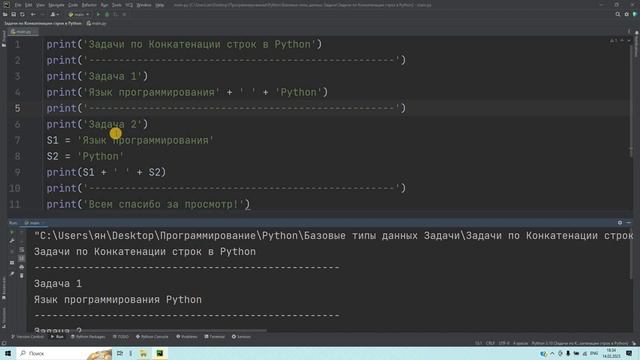Open the Version Control tool window
640x360 pixels.
(x=27, y=337)
